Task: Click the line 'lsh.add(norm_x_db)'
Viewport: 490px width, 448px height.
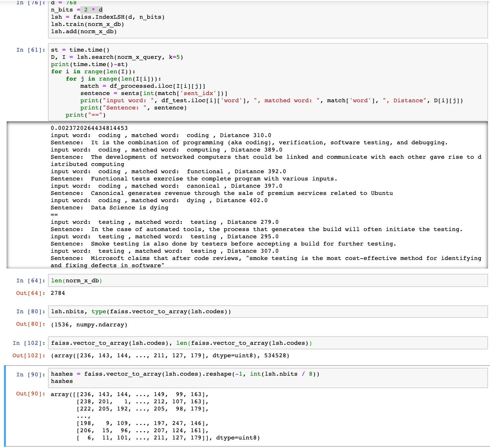Action: [84, 32]
